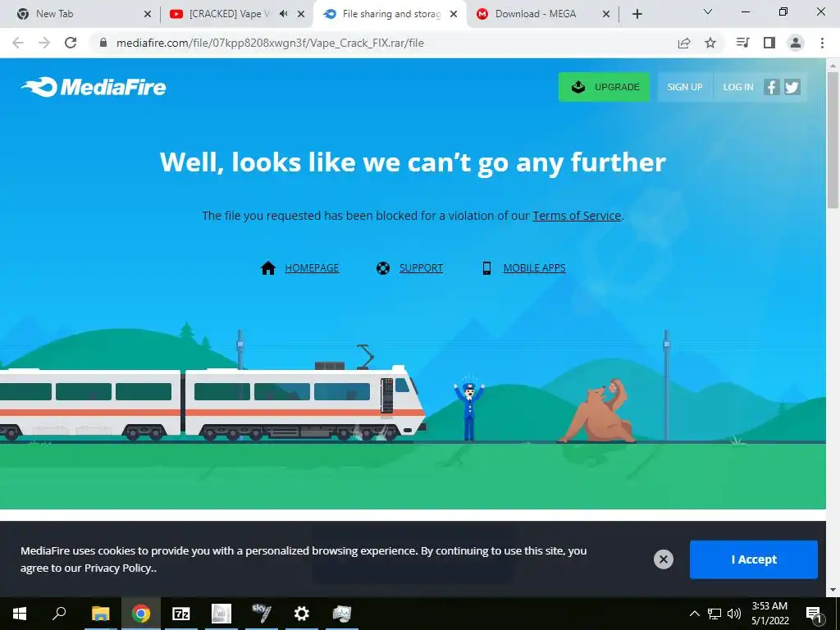Image resolution: width=840 pixels, height=630 pixels.
Task: Open the Chrome three-dot menu
Action: [x=822, y=43]
